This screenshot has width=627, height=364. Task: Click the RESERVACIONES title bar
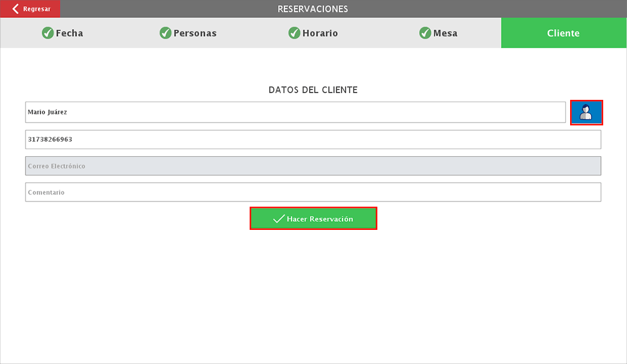313,9
